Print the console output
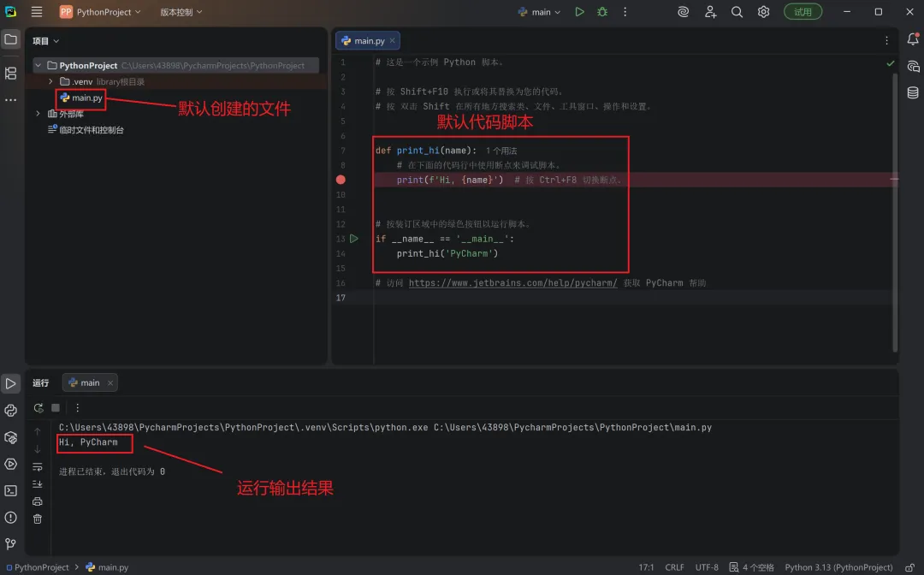 37,501
